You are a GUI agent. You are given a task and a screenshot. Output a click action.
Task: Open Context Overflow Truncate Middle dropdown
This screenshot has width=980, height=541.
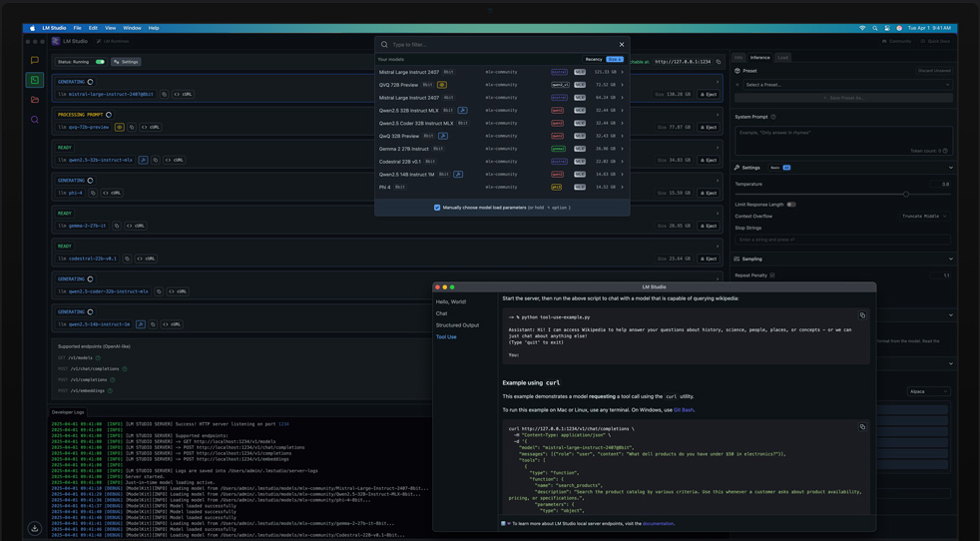925,217
